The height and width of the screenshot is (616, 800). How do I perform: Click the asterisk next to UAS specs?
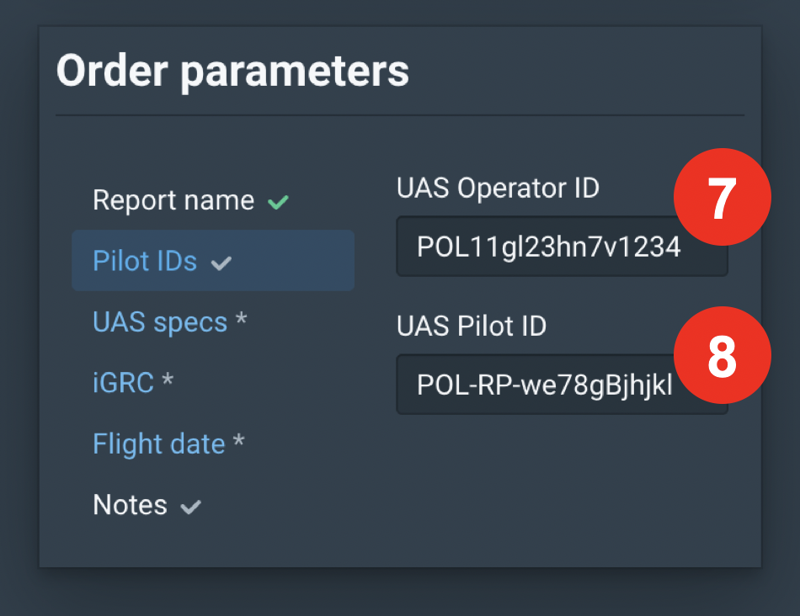click(241, 323)
